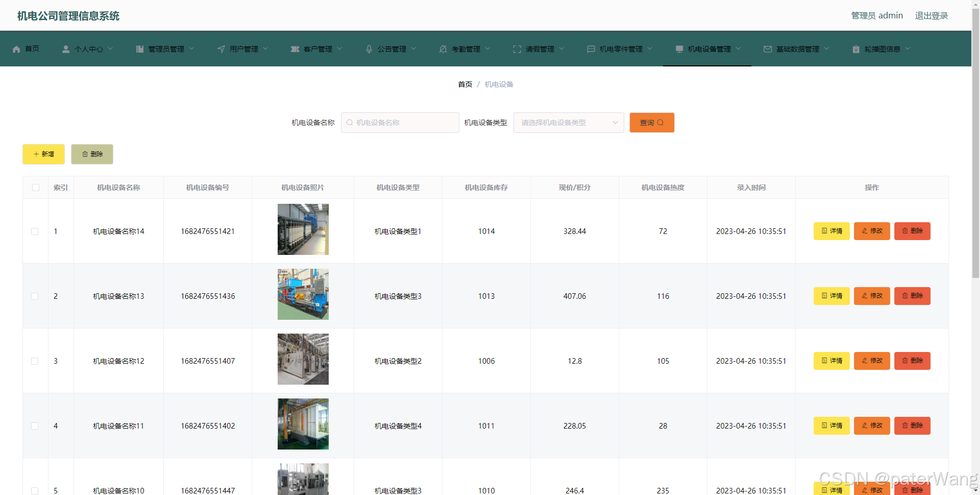Expand the 用户管理 menu chevron

pyautogui.click(x=265, y=49)
